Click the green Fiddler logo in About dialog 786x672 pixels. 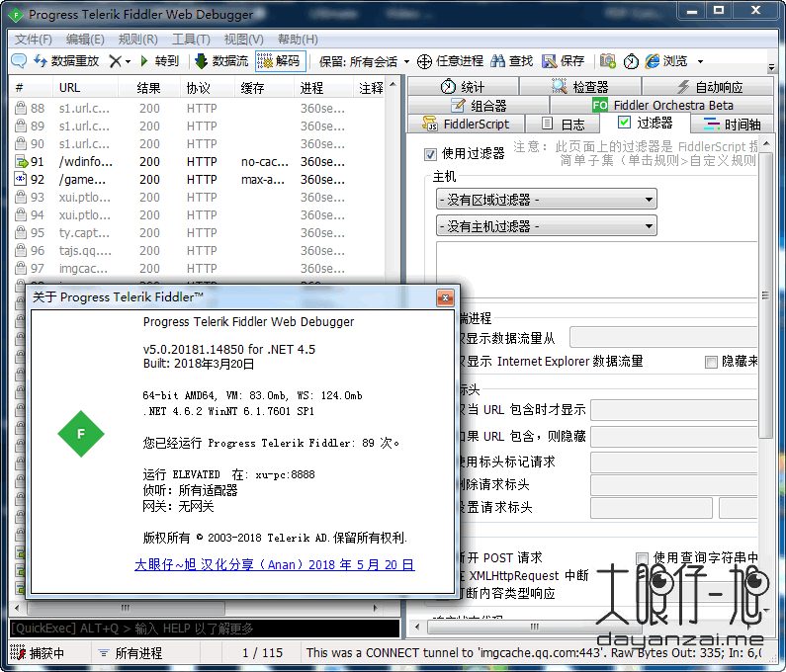click(81, 434)
